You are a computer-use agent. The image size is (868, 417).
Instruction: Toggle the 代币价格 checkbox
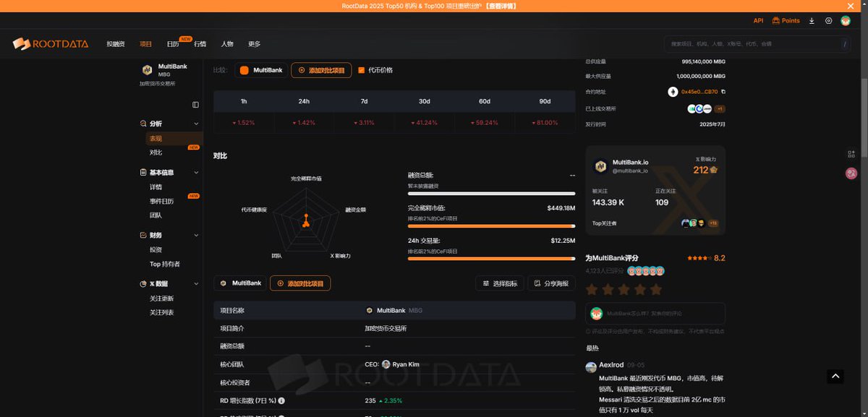click(362, 70)
